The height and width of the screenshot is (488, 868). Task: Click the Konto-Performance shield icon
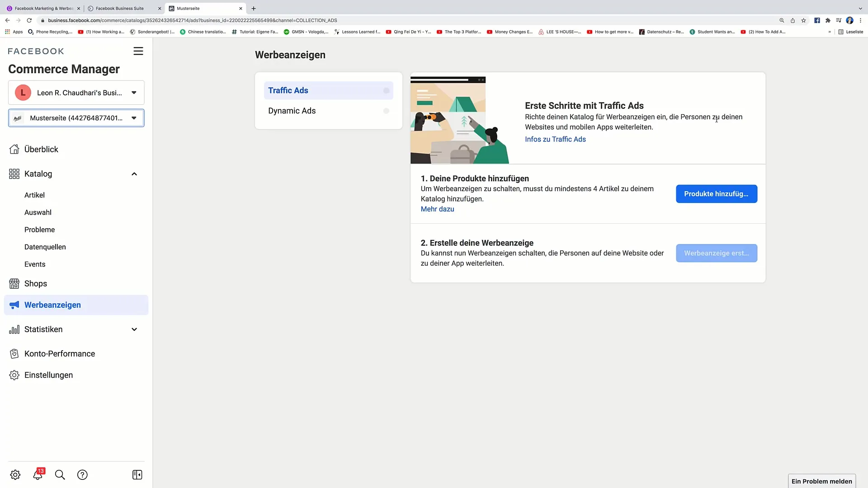(x=14, y=354)
